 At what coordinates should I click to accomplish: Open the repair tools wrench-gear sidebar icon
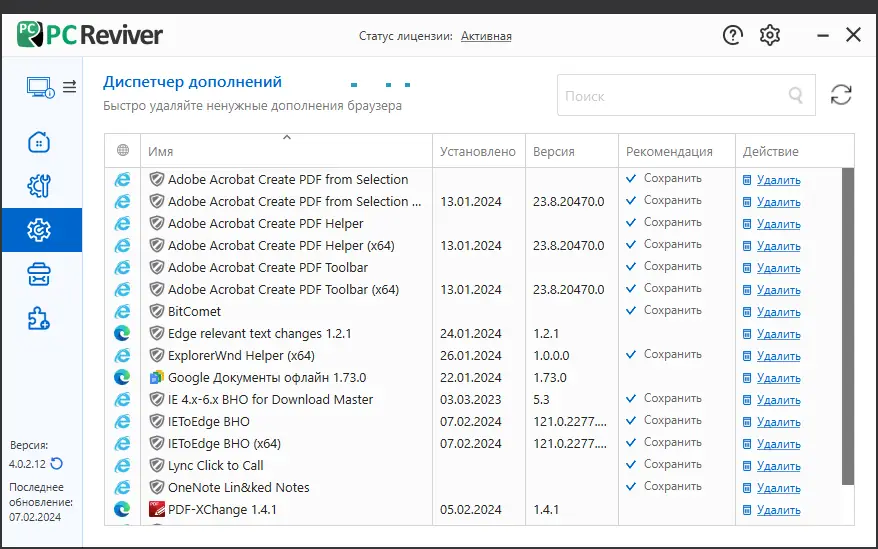(x=40, y=186)
